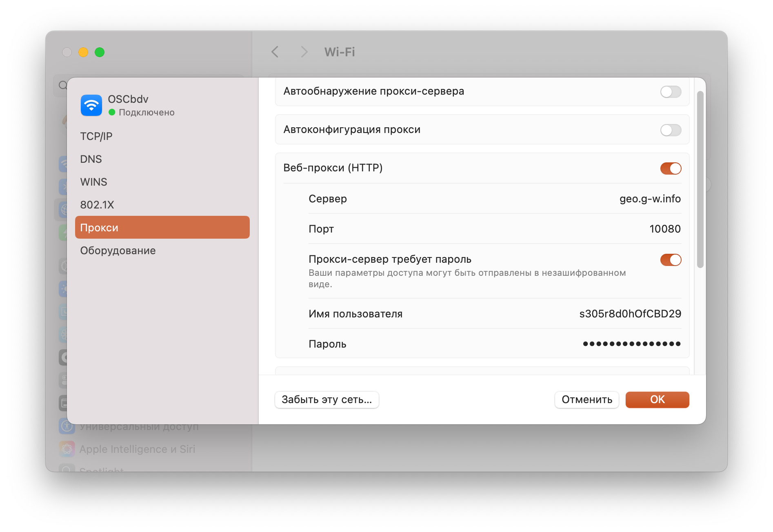This screenshot has width=773, height=532.
Task: Click the yellow minimize window button
Action: 83,52
